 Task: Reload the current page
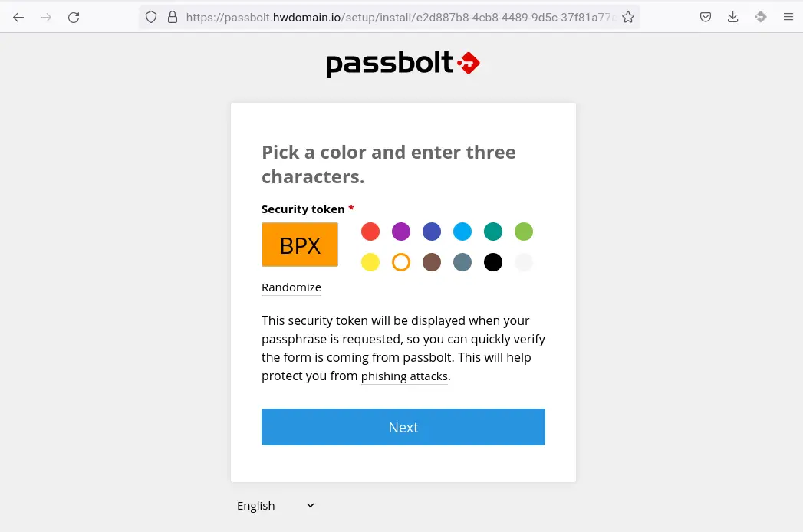click(74, 18)
